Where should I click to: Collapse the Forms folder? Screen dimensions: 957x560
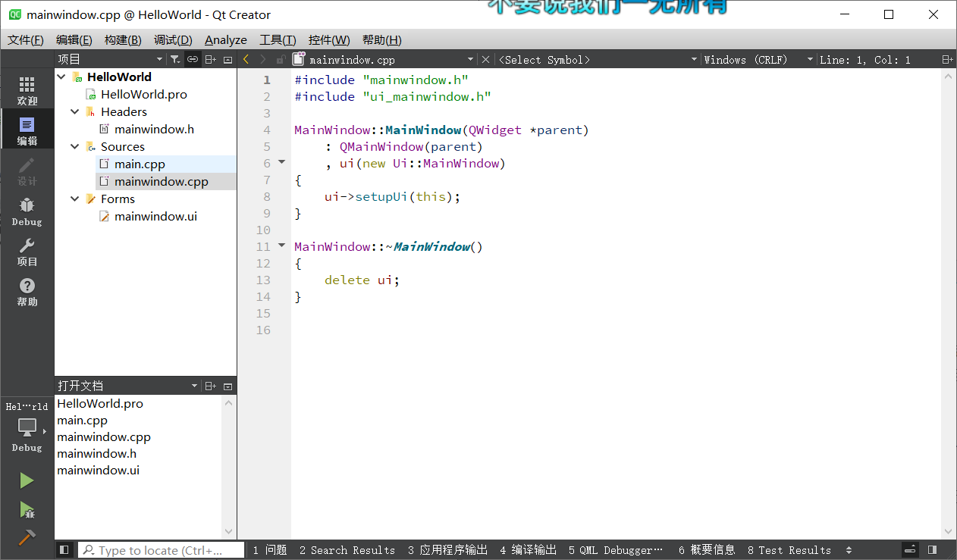point(75,199)
